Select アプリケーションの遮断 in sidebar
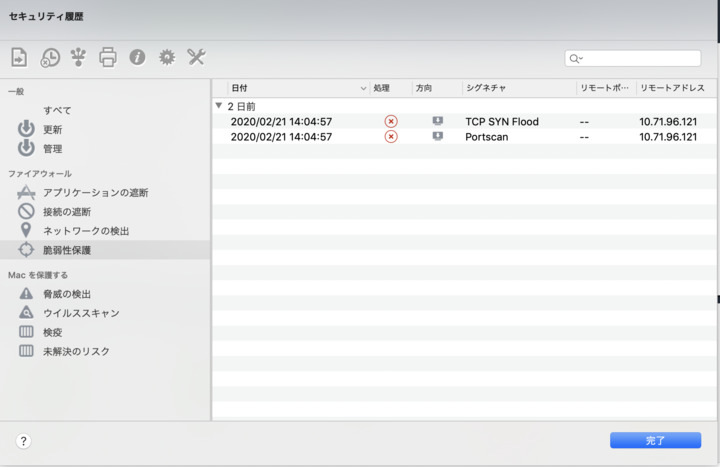Image resolution: width=720 pixels, height=467 pixels. tap(95, 192)
